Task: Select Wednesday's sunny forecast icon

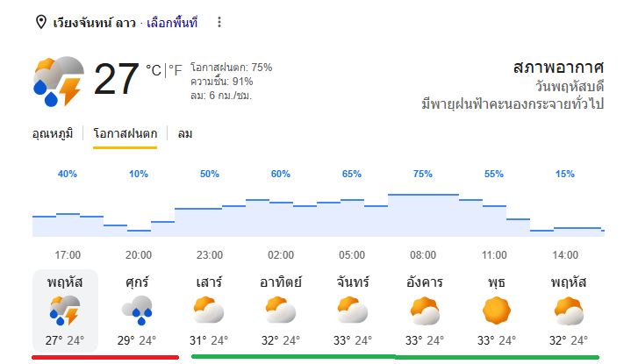Action: tap(497, 310)
